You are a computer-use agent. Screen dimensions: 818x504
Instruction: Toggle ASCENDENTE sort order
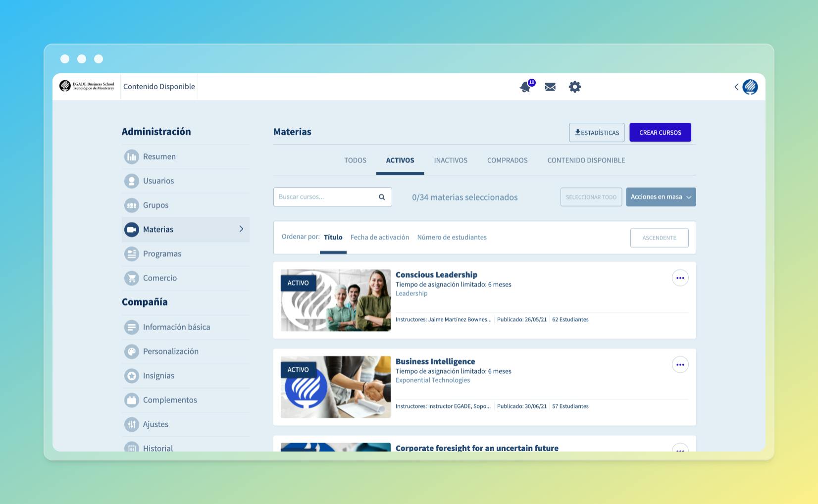pyautogui.click(x=659, y=238)
